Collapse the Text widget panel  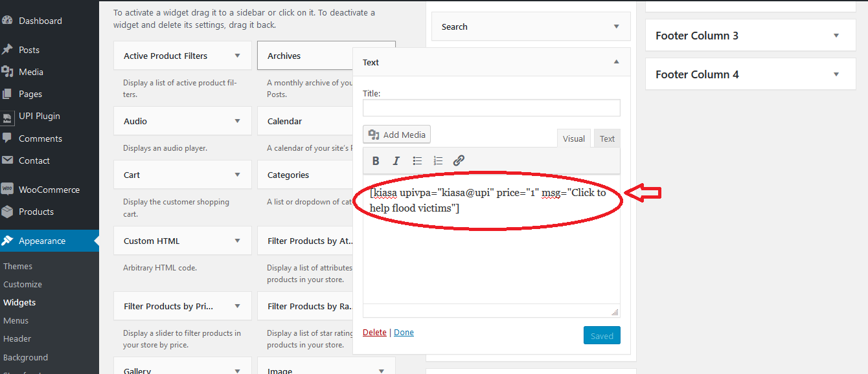pyautogui.click(x=616, y=62)
